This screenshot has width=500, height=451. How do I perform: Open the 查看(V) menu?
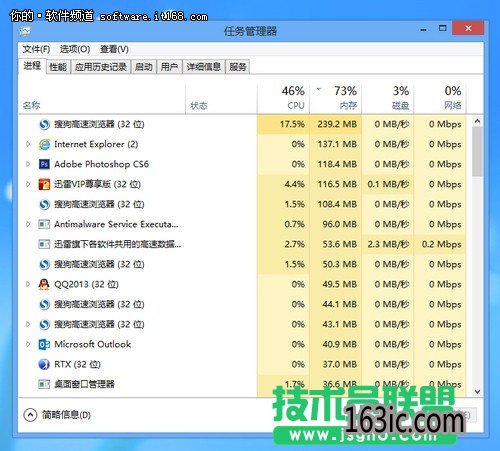114,49
